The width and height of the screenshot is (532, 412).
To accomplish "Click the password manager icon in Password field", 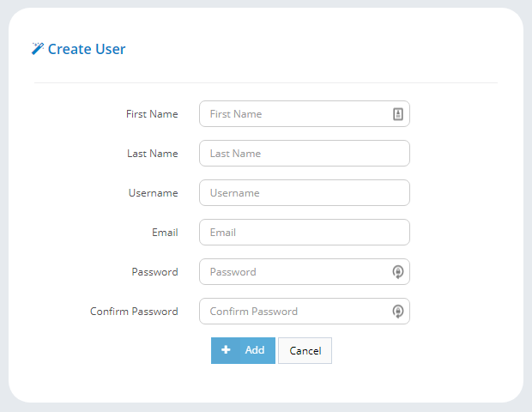I will pos(398,272).
